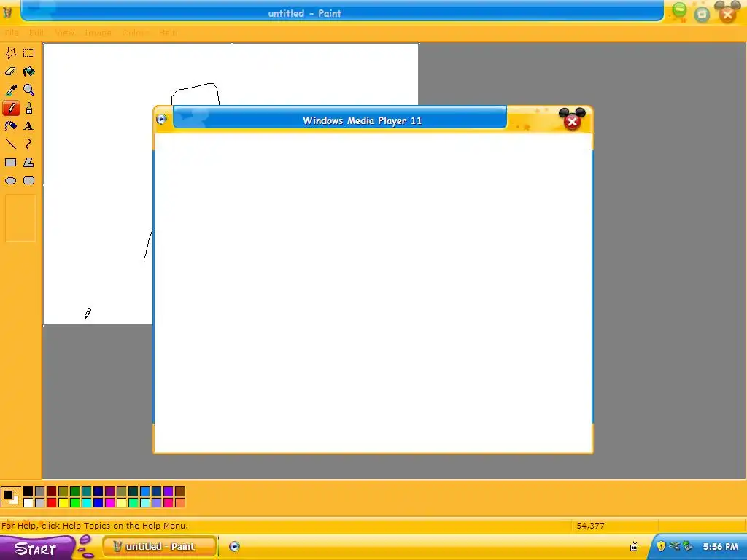
Task: Choose the Eraser tool
Action: [10, 71]
